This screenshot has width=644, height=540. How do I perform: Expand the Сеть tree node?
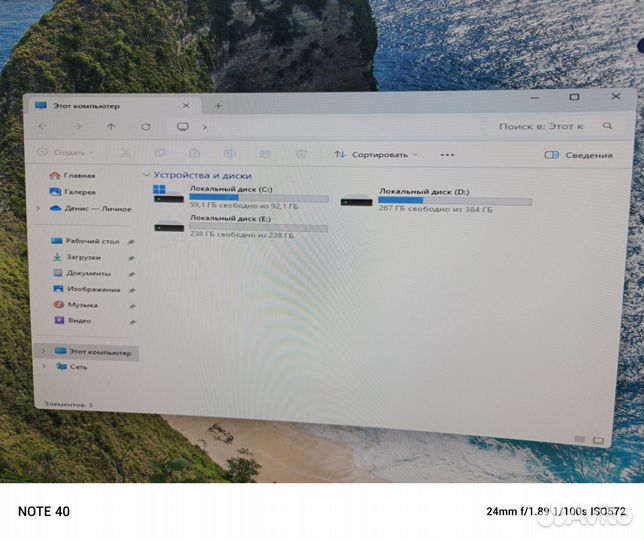tap(43, 367)
